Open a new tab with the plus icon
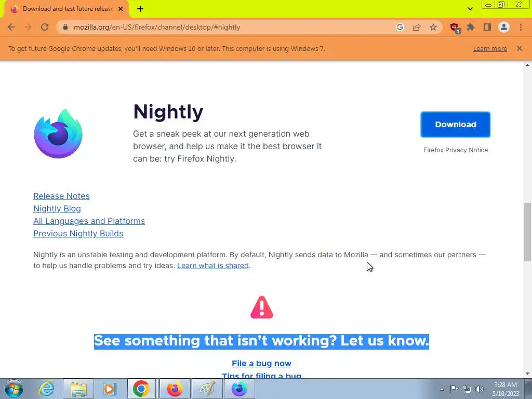This screenshot has height=399, width=532. tap(140, 9)
